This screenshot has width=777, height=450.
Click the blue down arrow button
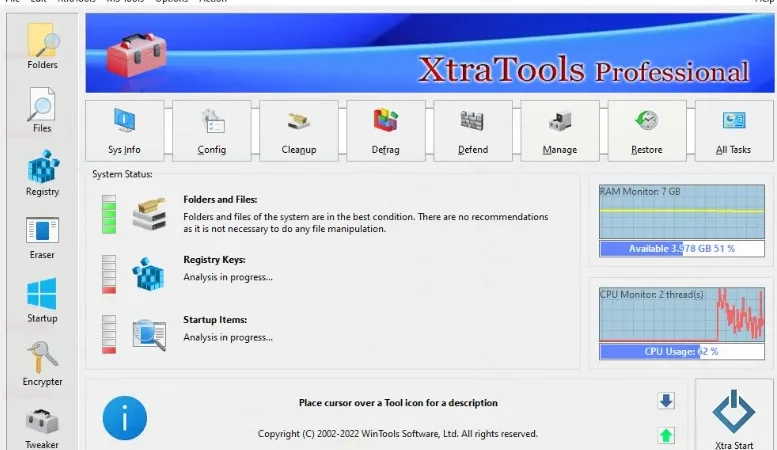pyautogui.click(x=666, y=400)
